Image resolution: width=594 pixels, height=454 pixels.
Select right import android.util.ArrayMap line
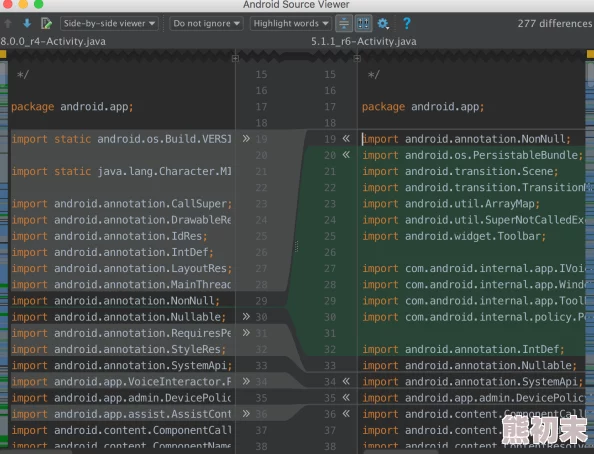click(451, 204)
